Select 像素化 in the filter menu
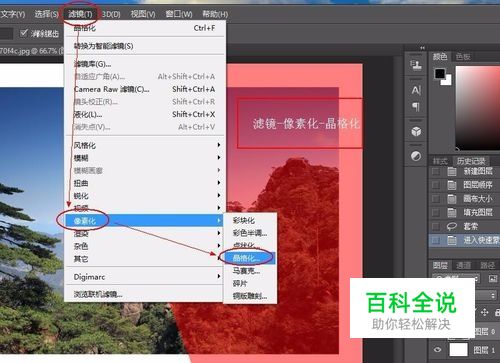The width and height of the screenshot is (500, 363). point(145,220)
